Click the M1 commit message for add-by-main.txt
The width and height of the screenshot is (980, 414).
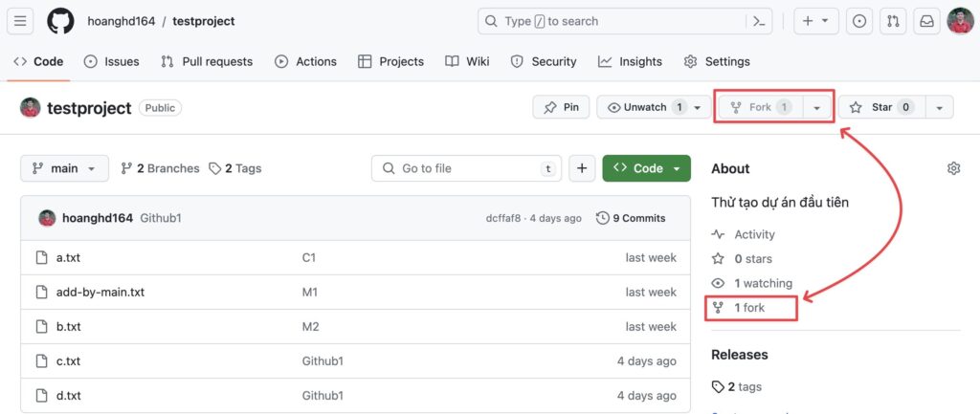pos(310,292)
